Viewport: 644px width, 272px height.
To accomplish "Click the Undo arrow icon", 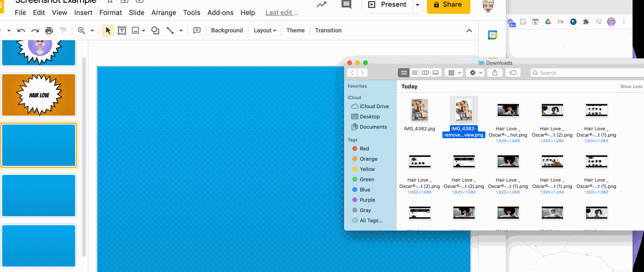I will point(21,30).
